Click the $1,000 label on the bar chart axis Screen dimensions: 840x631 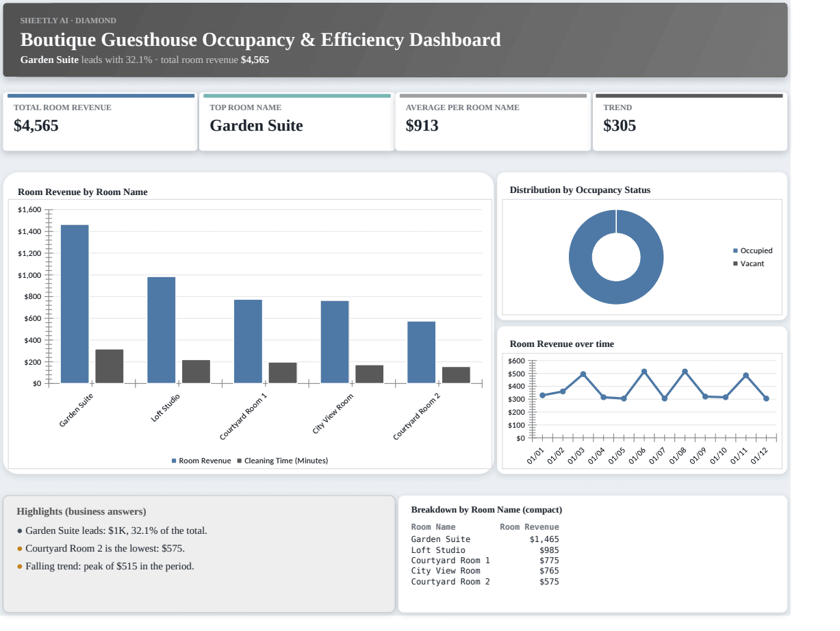29,275
